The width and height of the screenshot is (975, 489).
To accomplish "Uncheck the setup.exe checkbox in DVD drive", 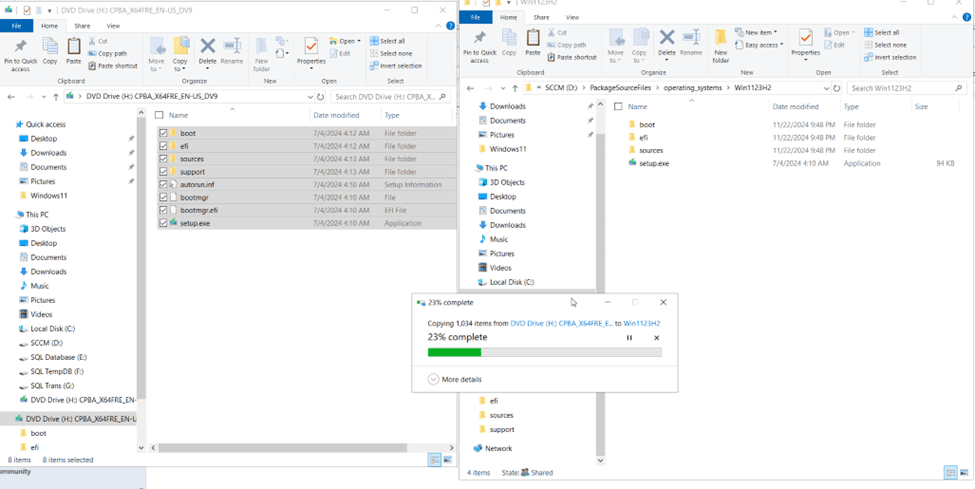I will [x=164, y=224].
